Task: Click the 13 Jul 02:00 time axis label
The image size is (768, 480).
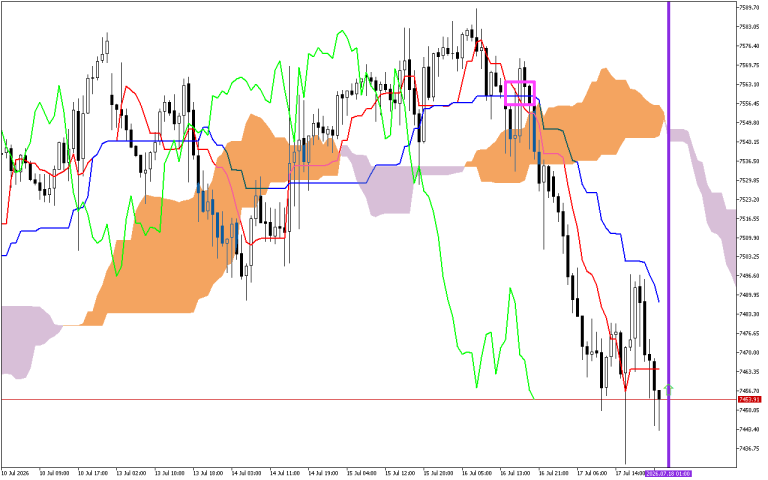Action: point(131,474)
